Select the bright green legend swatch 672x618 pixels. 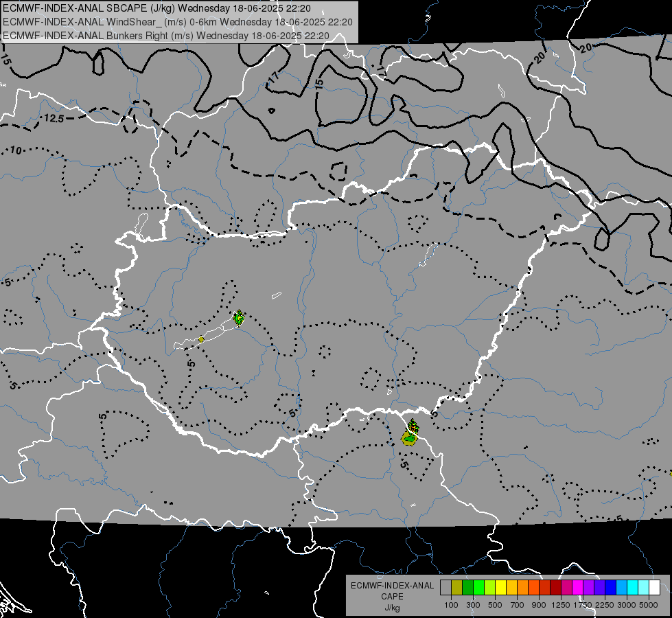478,588
